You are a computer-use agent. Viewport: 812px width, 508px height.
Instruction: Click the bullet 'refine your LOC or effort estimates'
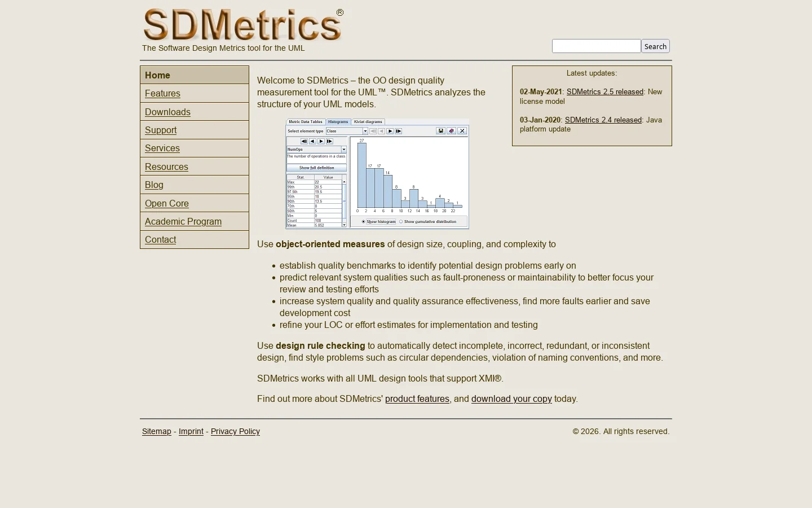pos(409,325)
